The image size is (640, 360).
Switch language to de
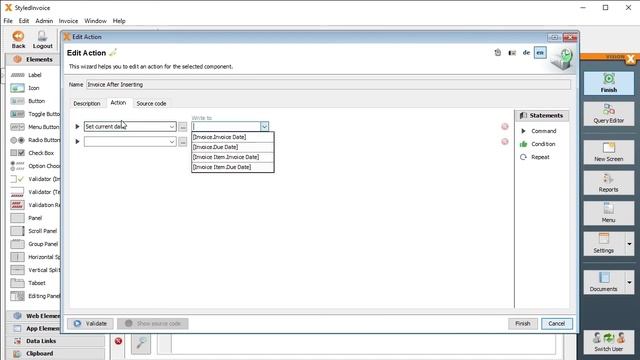[x=527, y=53]
